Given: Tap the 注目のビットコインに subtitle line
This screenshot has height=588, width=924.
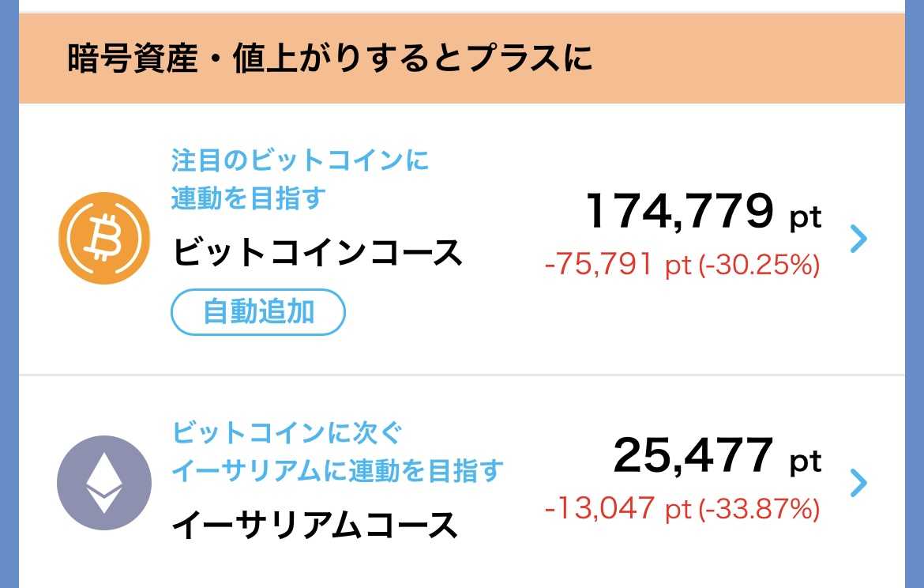Looking at the screenshot, I should [300, 161].
